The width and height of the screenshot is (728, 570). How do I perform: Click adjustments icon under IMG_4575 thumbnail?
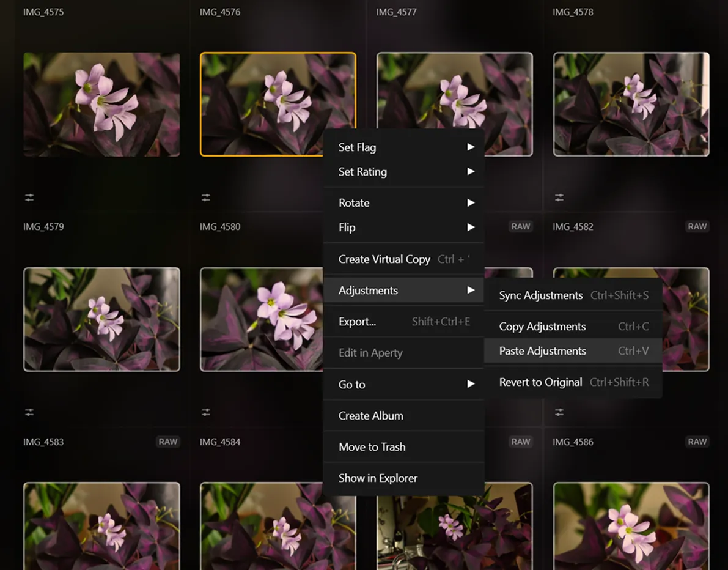coord(29,198)
